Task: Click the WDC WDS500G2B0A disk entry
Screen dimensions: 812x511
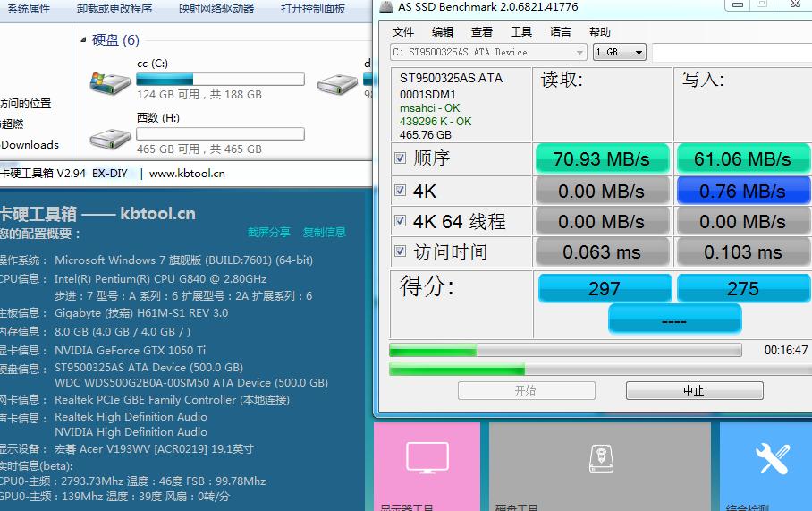Action: pyautogui.click(x=191, y=383)
